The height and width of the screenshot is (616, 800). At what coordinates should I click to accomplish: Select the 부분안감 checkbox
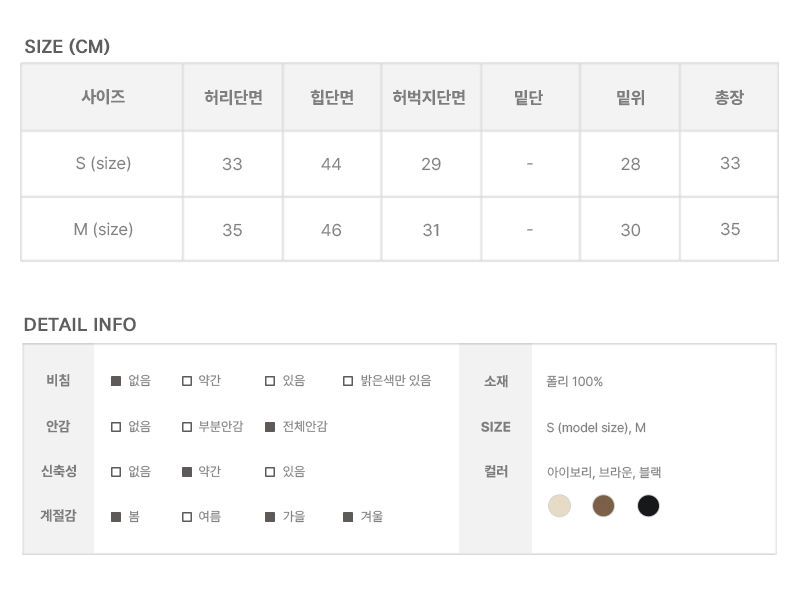(187, 427)
